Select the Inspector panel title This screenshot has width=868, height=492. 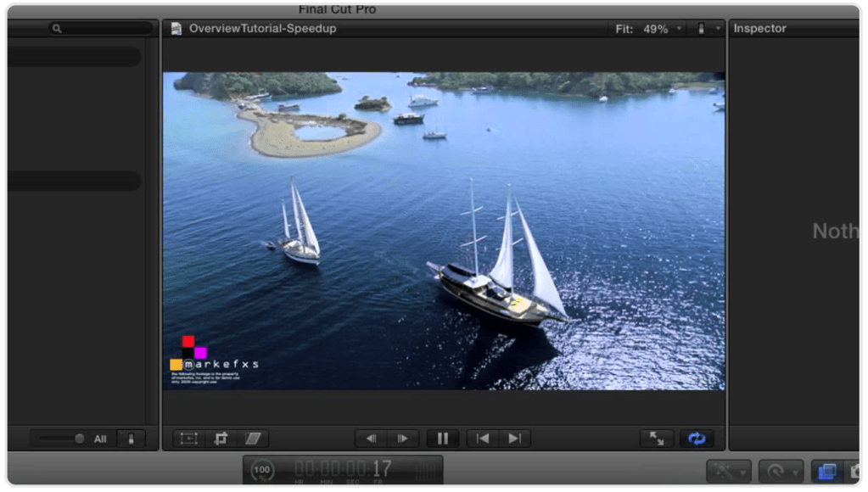point(759,27)
